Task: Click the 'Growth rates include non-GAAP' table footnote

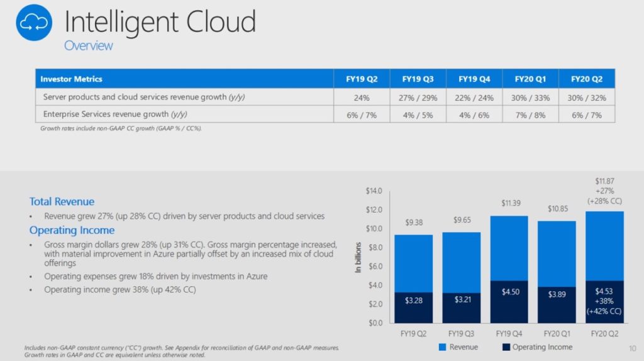Action: [x=121, y=128]
